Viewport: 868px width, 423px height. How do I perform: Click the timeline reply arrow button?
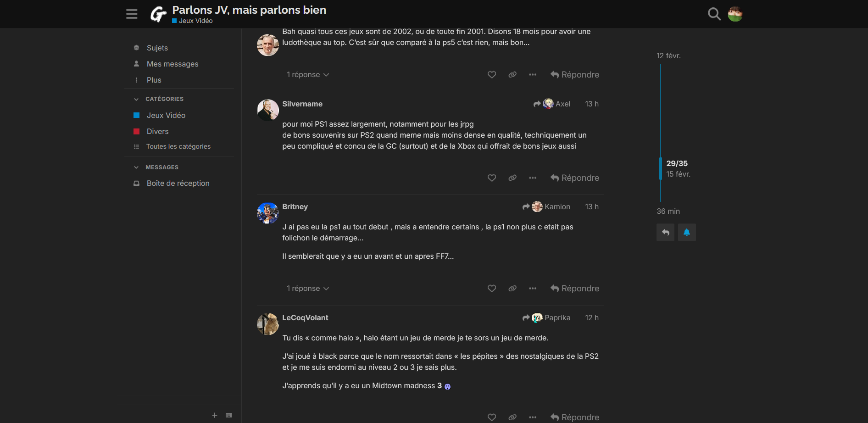665,232
